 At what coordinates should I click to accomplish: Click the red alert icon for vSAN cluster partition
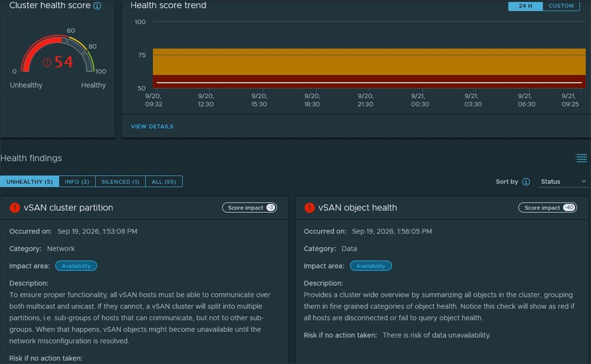(x=15, y=208)
